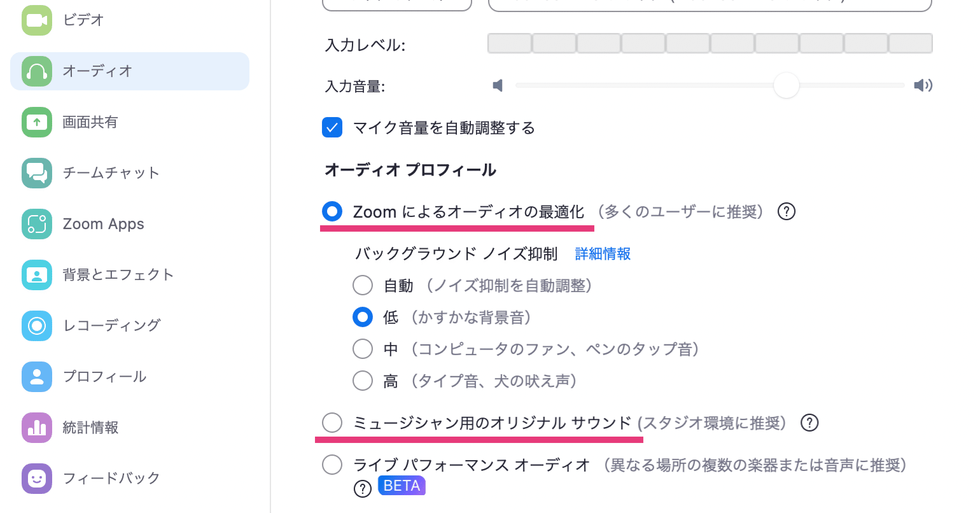Select ミュージシャン用のオリジナル サウンド audio profile
980x513 pixels.
point(332,422)
